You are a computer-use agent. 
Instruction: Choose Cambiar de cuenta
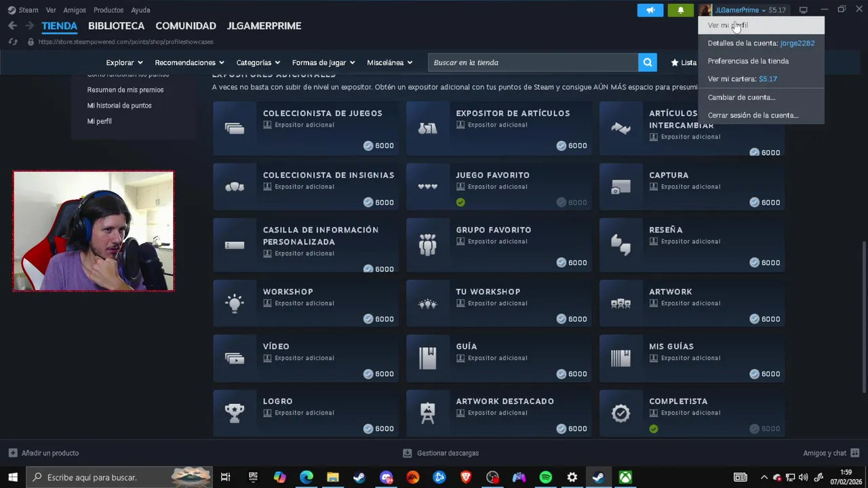pos(762,97)
